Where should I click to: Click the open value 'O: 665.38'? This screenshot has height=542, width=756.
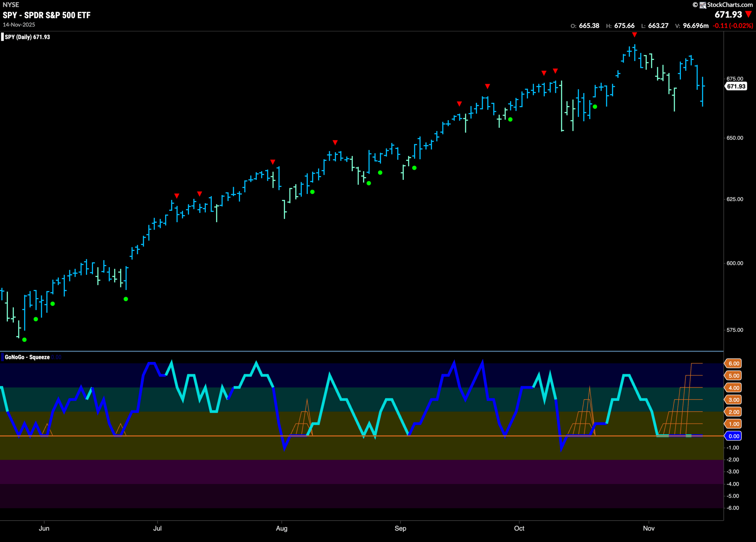[x=585, y=26]
